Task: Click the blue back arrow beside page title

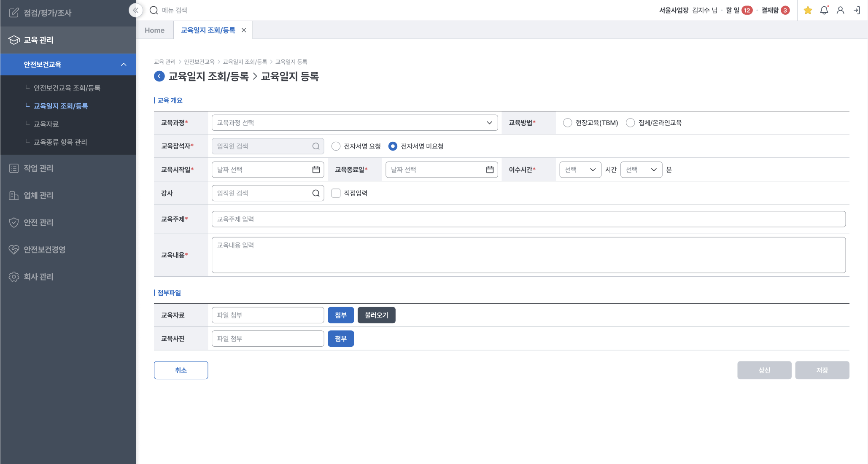Action: 159,76
